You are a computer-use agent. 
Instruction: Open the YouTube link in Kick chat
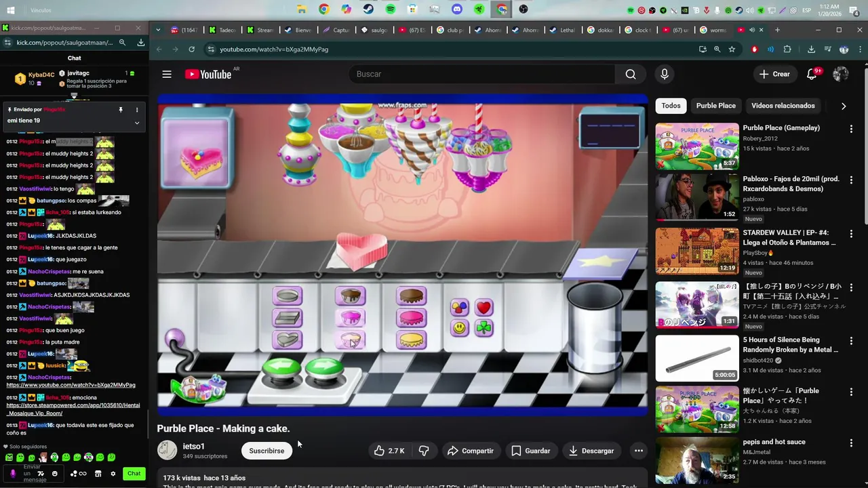point(71,385)
